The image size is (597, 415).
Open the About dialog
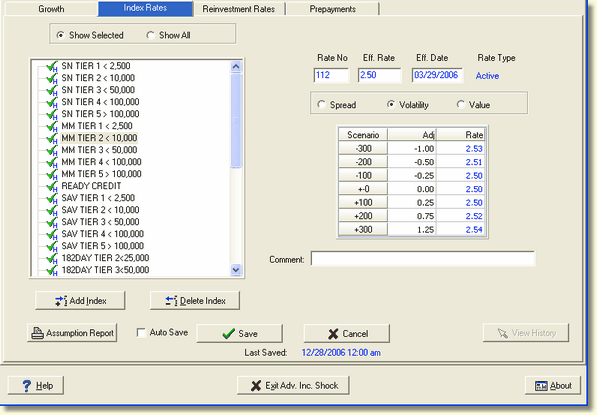(x=553, y=386)
